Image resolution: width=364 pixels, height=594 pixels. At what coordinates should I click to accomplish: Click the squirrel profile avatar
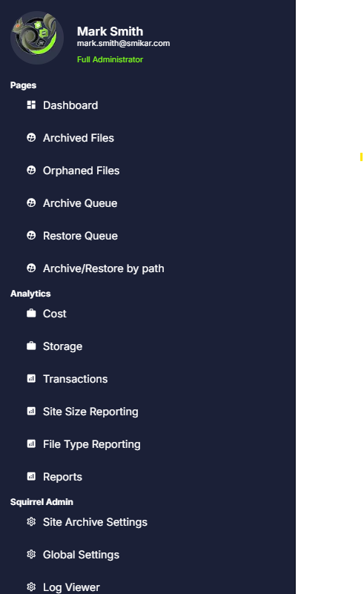[x=37, y=38]
